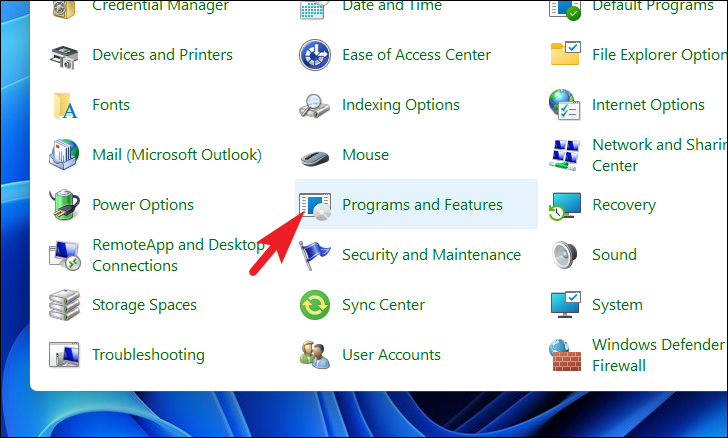Click the Devices and Printers icon
This screenshot has height=438, width=728.
64,56
